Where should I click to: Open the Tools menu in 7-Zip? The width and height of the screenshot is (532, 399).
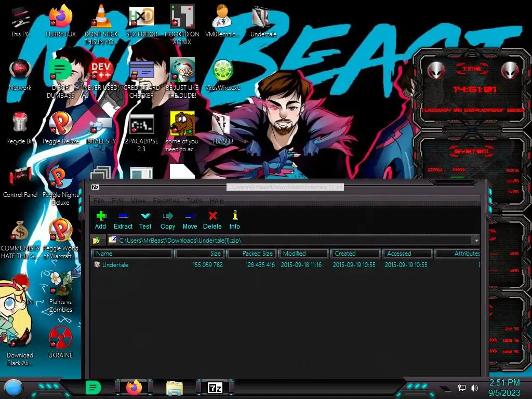click(194, 201)
